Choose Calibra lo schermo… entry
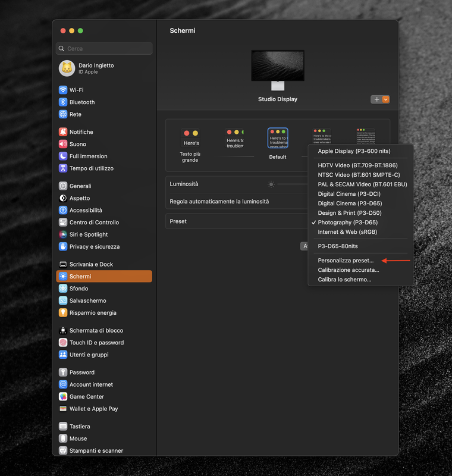The width and height of the screenshot is (452, 476). coord(360,279)
